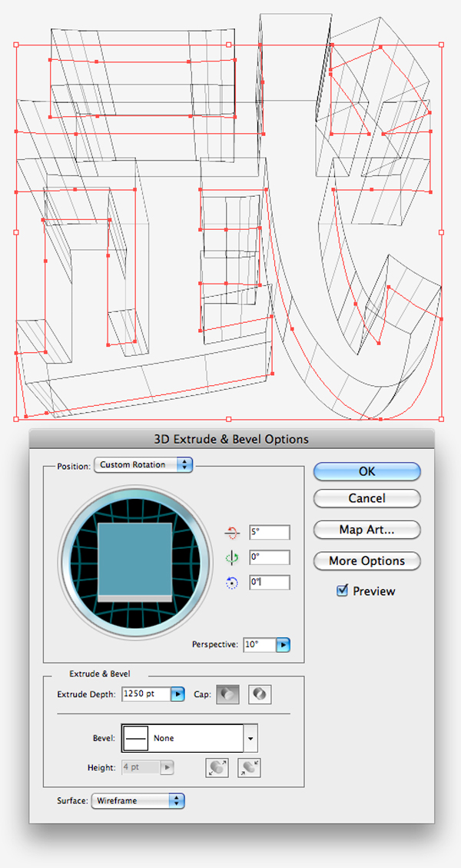461x868 pixels.
Task: Click top-center bounding box handle
Action: 228,45
